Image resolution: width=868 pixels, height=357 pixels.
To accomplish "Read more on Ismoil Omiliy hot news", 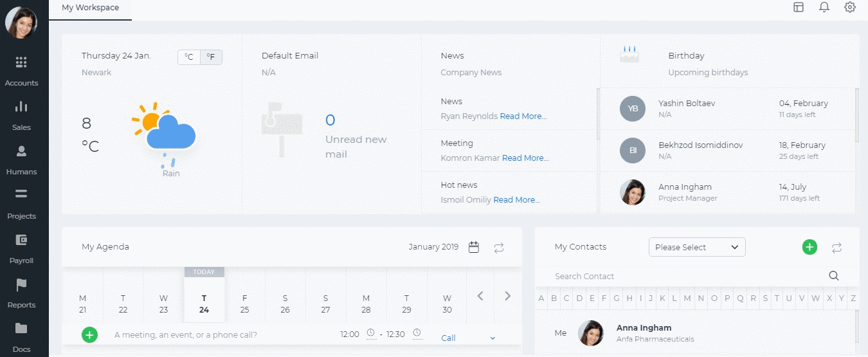I will point(516,200).
